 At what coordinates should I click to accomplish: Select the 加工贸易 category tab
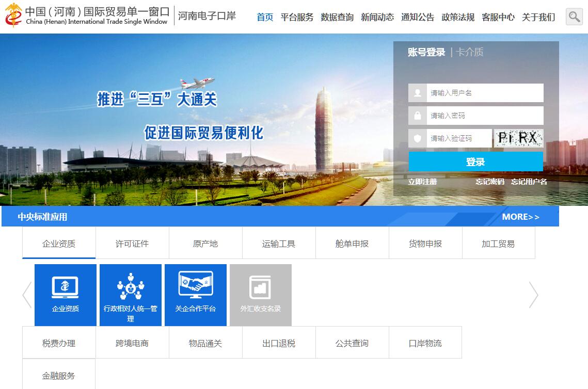(498, 244)
